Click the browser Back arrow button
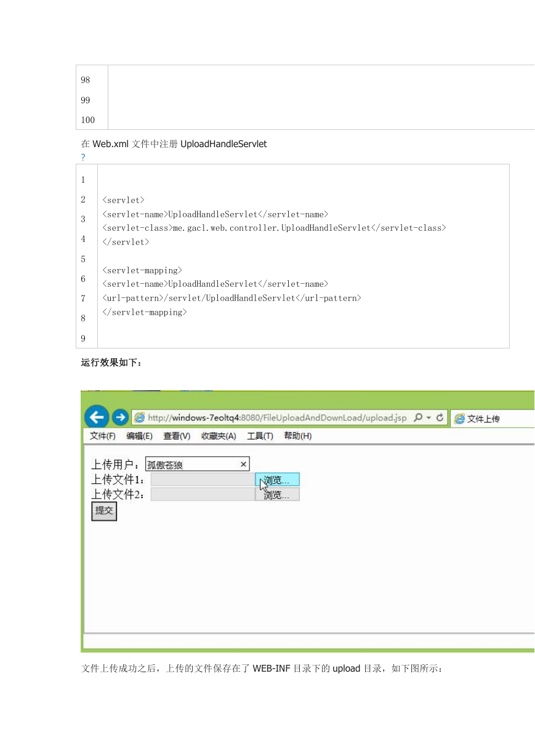This screenshot has height=756, width=535. (97, 417)
